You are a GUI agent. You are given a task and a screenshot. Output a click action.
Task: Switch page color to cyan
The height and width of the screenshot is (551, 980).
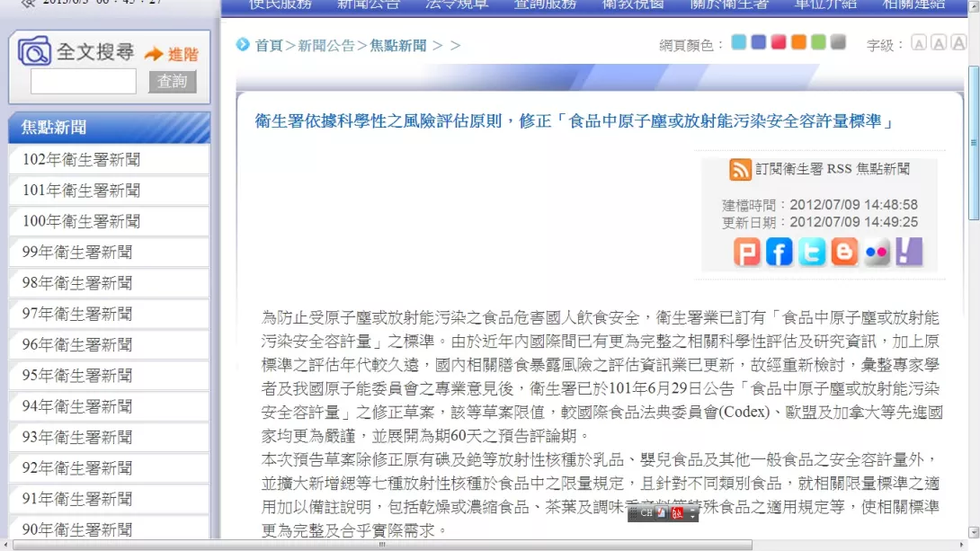739,42
